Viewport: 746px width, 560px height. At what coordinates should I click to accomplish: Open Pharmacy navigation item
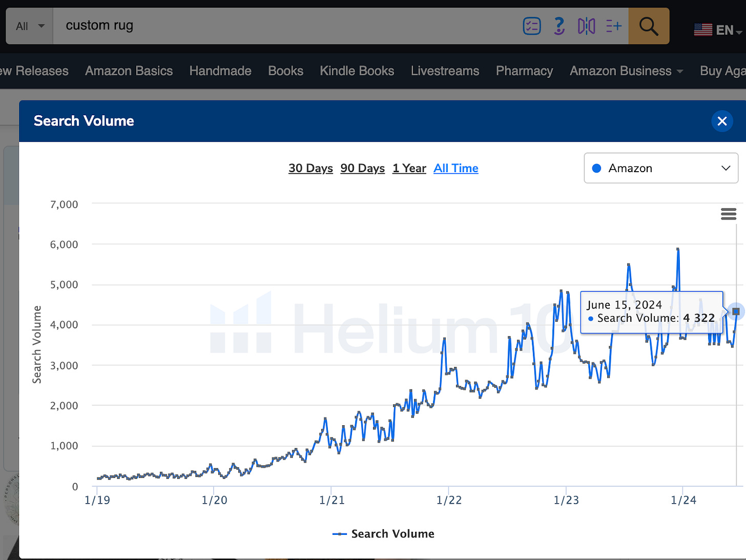(x=524, y=71)
